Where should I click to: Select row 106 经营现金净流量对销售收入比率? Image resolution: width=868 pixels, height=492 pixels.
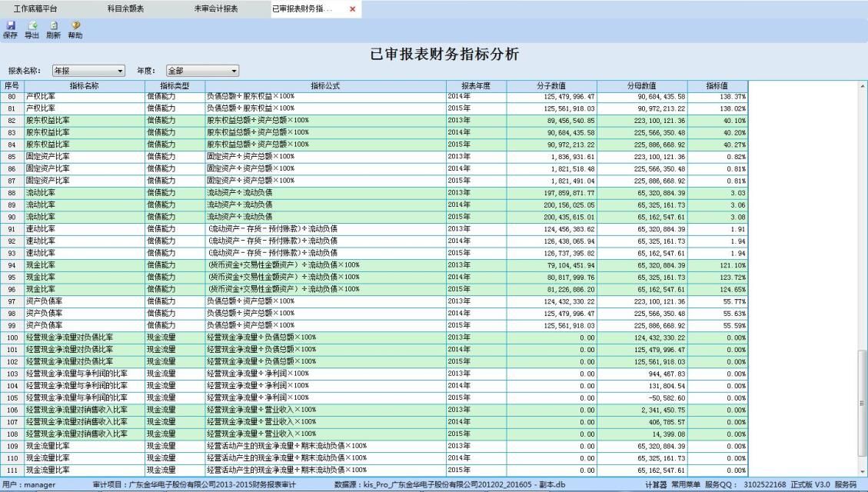click(x=374, y=410)
